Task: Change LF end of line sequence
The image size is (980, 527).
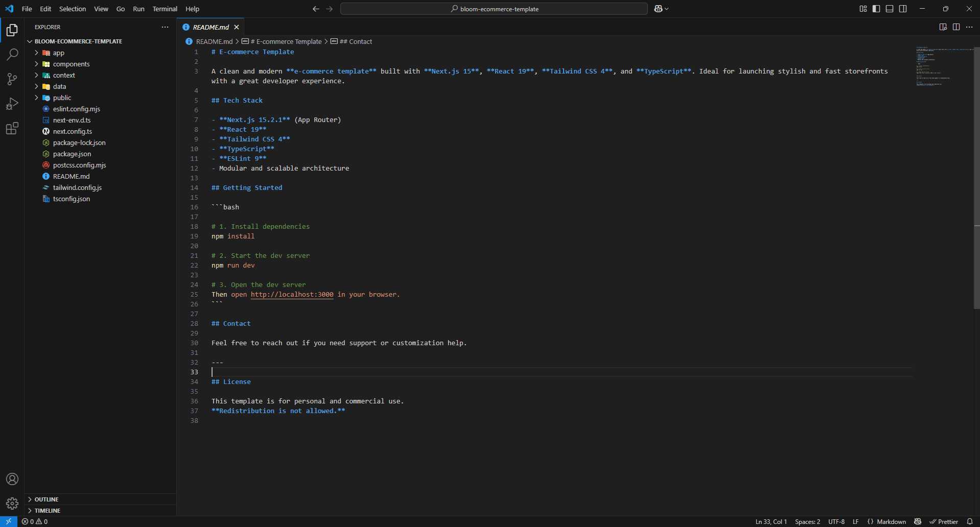Action: tap(856, 521)
